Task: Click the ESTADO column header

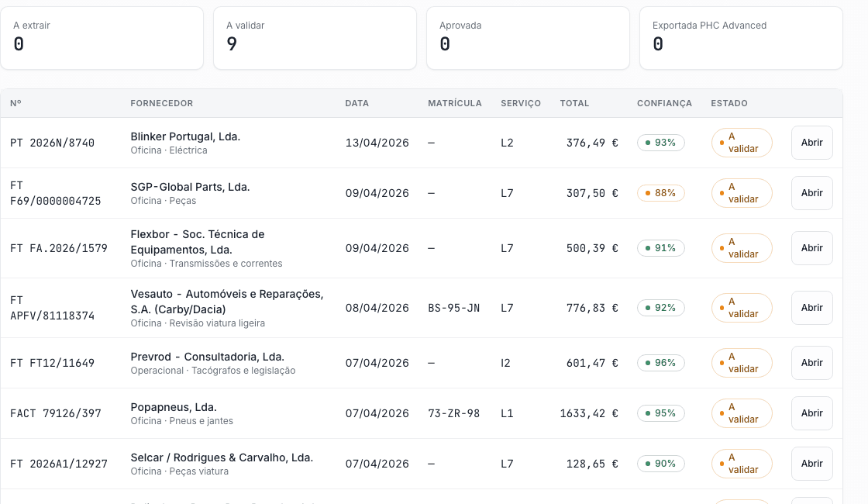Action: (x=729, y=103)
